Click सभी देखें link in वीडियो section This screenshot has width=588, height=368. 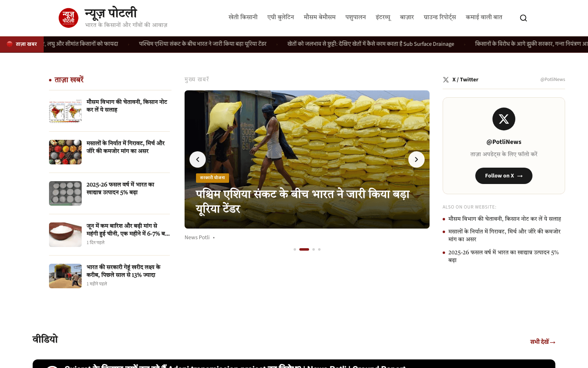[543, 342]
